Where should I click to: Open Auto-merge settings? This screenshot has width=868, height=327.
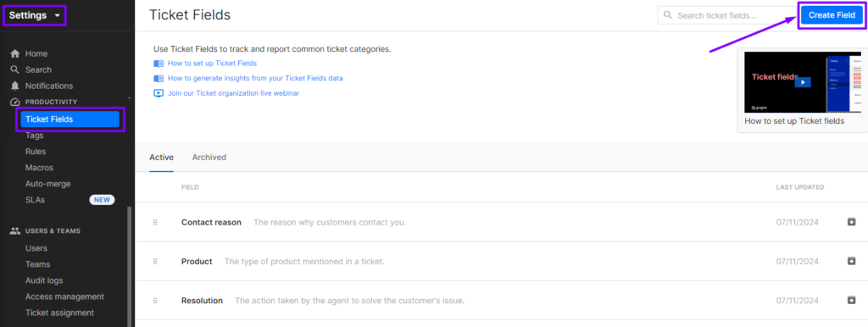48,183
